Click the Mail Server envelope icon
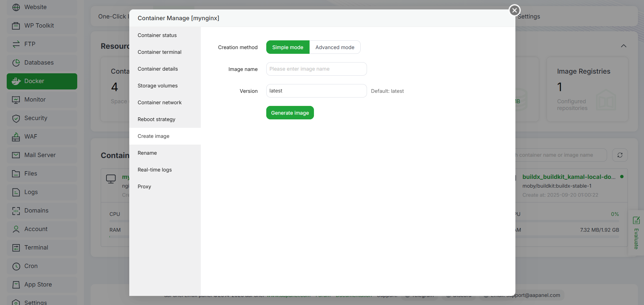The image size is (644, 305). pos(16,155)
